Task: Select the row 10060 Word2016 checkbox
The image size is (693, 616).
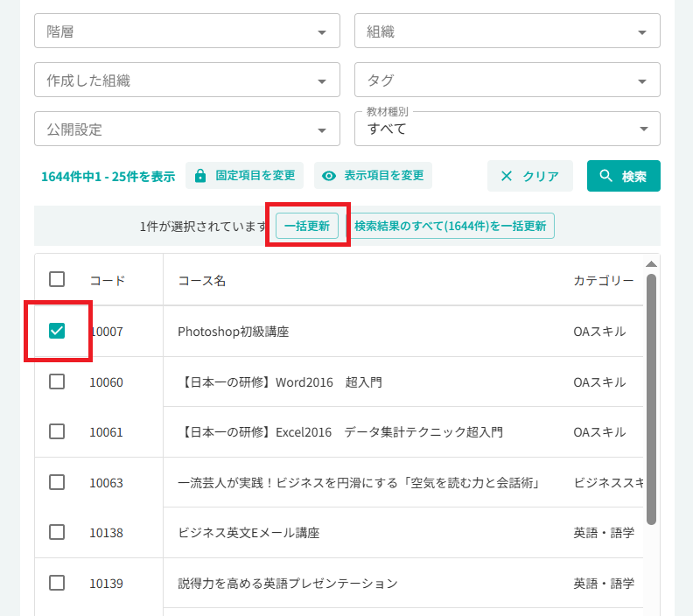Action: tap(57, 381)
